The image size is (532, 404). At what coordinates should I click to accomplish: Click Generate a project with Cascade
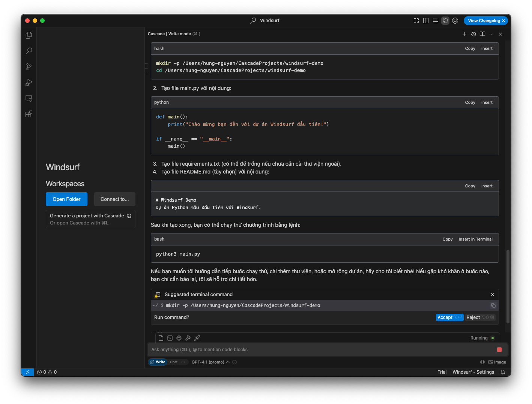pos(90,219)
